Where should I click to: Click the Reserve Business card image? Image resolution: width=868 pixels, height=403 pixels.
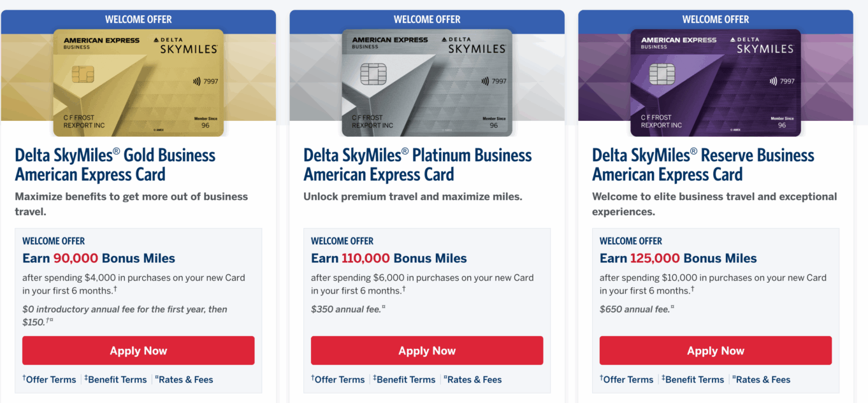(716, 82)
